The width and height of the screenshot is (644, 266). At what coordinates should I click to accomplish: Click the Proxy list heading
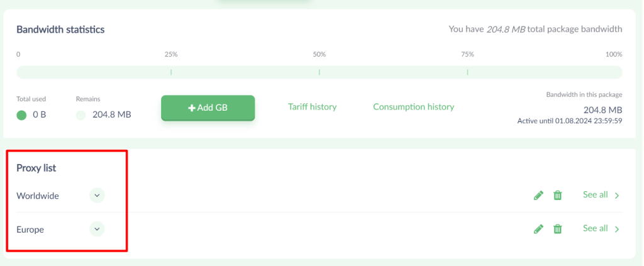coord(36,168)
